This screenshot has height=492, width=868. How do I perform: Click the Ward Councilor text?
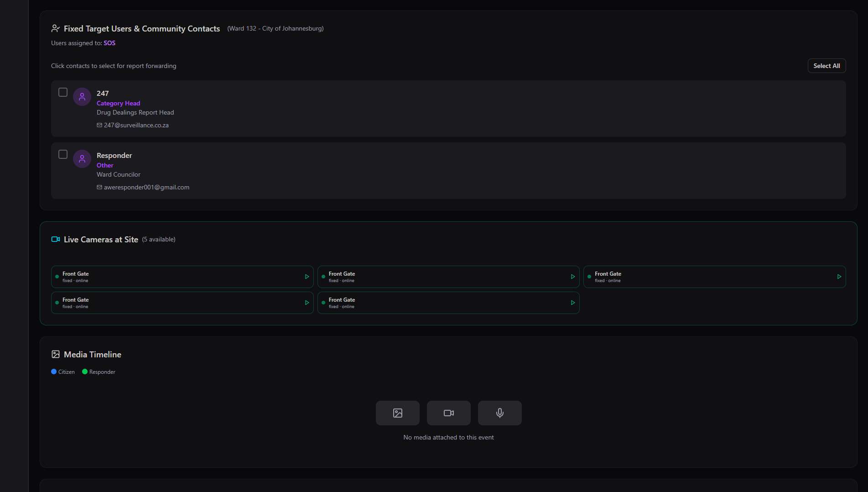point(119,174)
